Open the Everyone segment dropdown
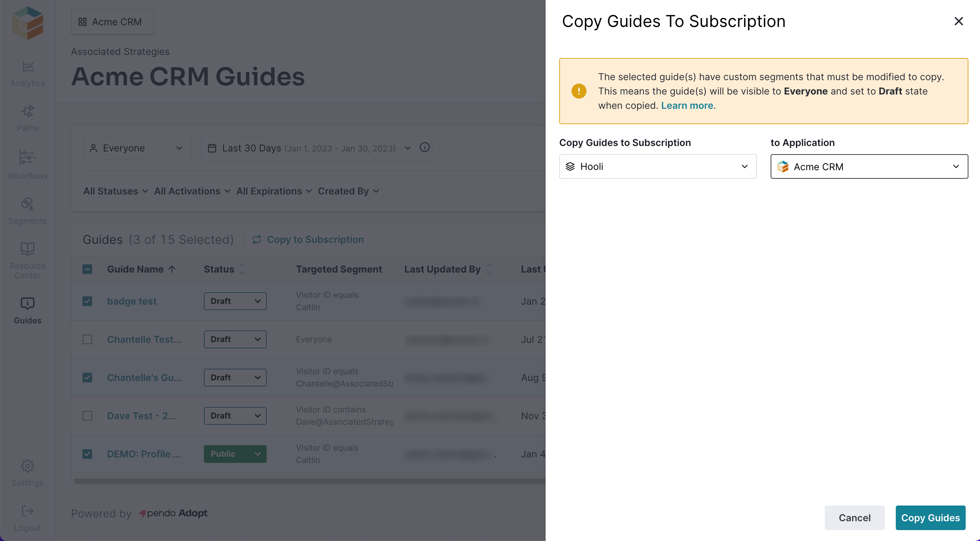The image size is (980, 541). pos(137,148)
